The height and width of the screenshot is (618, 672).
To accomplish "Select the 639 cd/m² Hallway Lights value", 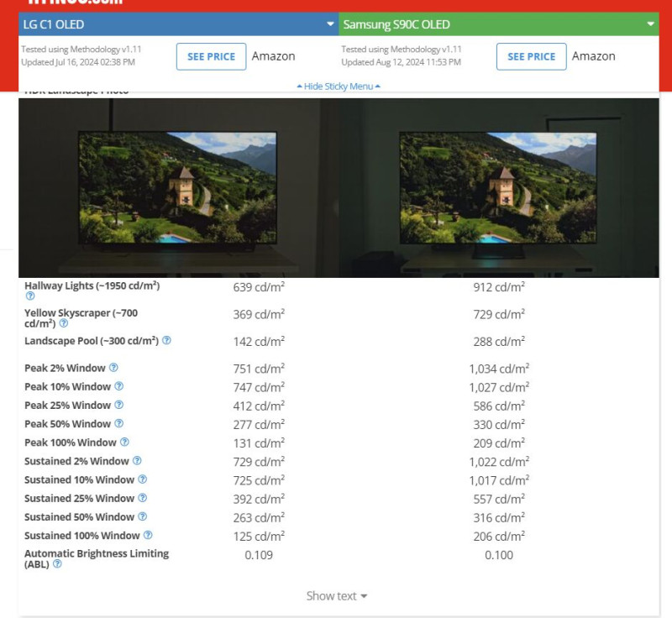I will pyautogui.click(x=259, y=287).
